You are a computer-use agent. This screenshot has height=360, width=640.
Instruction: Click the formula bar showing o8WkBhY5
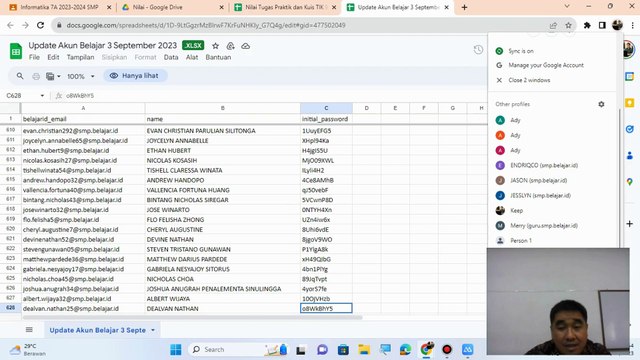(x=80, y=96)
